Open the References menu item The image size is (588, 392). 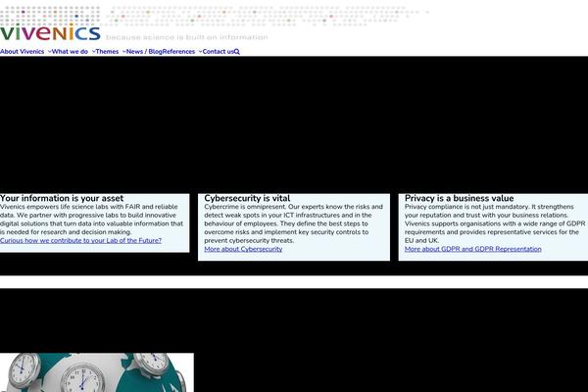click(178, 52)
